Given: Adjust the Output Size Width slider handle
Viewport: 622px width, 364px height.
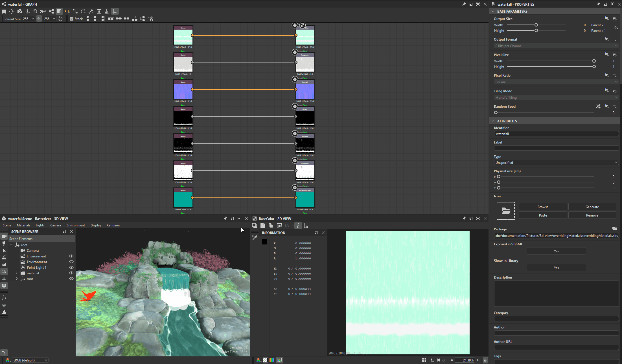Looking at the screenshot, I should (536, 25).
